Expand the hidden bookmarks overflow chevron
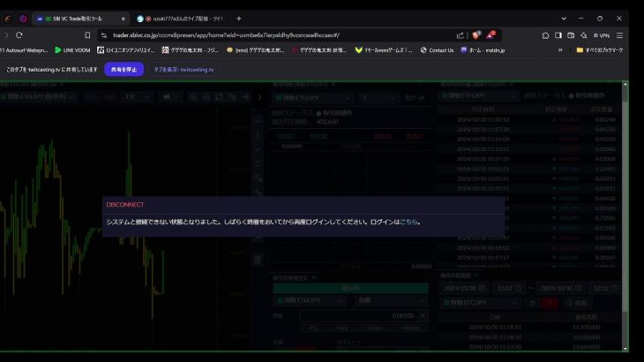Image resolution: width=644 pixels, height=362 pixels. pyautogui.click(x=560, y=50)
